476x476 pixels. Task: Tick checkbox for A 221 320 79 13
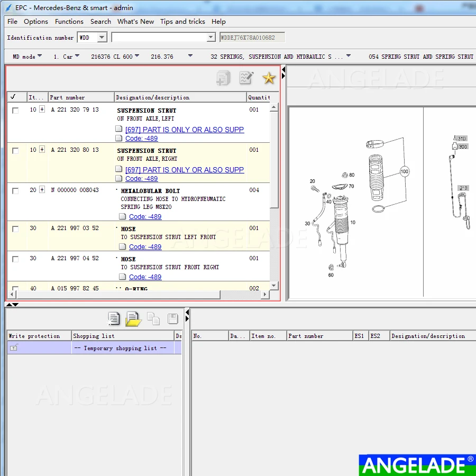[x=15, y=110]
